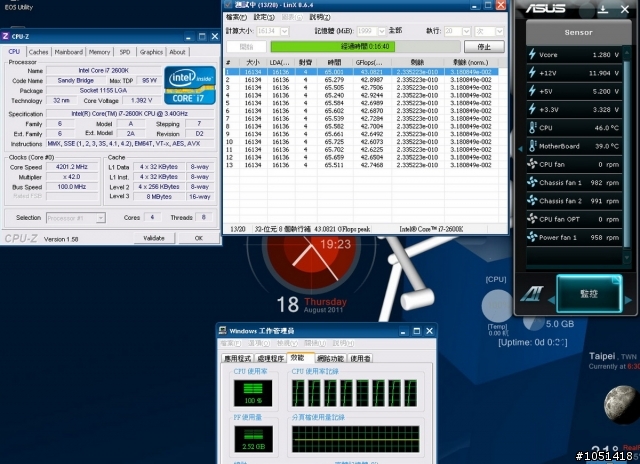Switch to the Mainboard tab in CPU-Z

(69, 52)
